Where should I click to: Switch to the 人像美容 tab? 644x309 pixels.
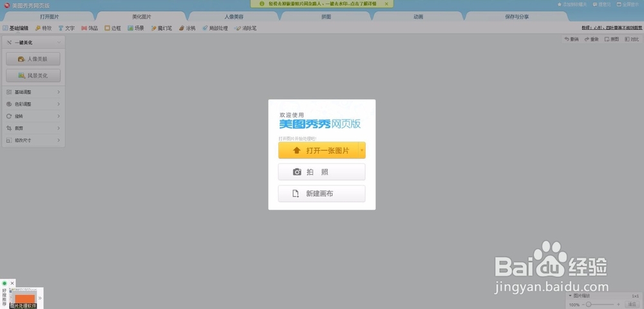click(234, 17)
